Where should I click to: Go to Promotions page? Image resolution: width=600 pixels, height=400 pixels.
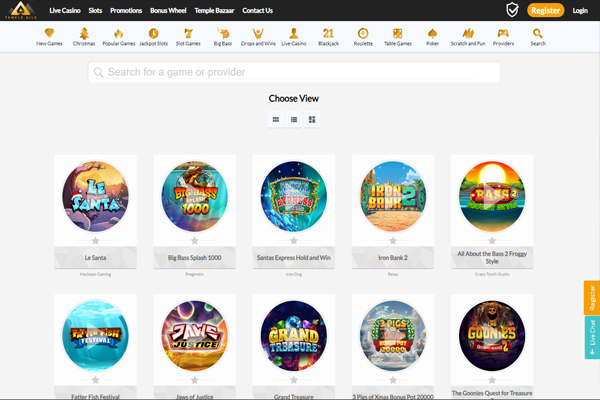coord(126,10)
